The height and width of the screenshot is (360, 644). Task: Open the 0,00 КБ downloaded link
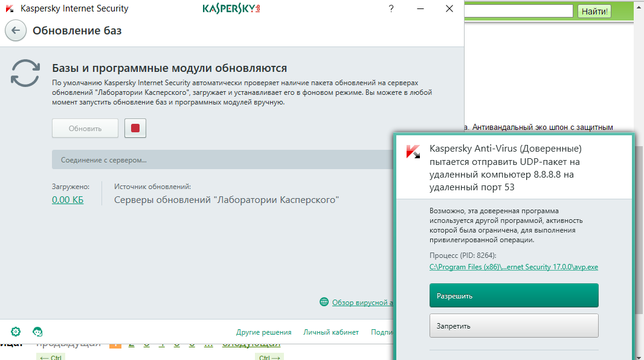coord(68,200)
